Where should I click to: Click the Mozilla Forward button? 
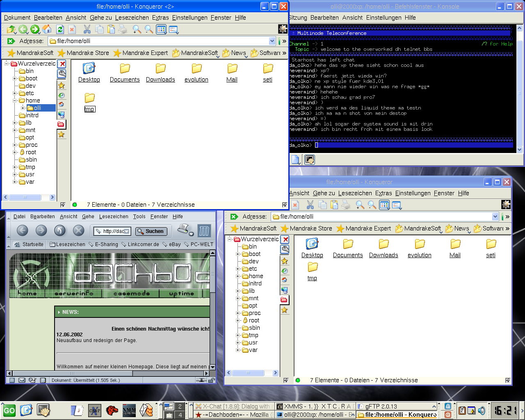point(41,231)
